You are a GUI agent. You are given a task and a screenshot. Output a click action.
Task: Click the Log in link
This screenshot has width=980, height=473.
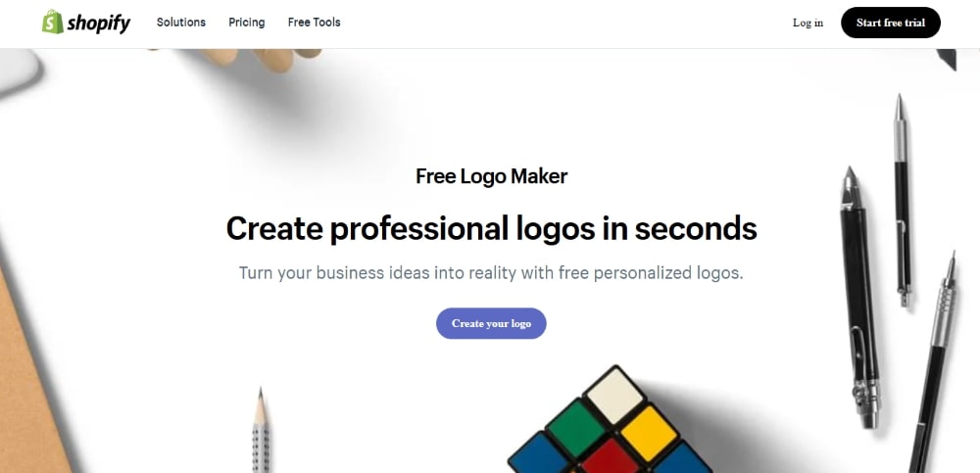[x=808, y=24]
